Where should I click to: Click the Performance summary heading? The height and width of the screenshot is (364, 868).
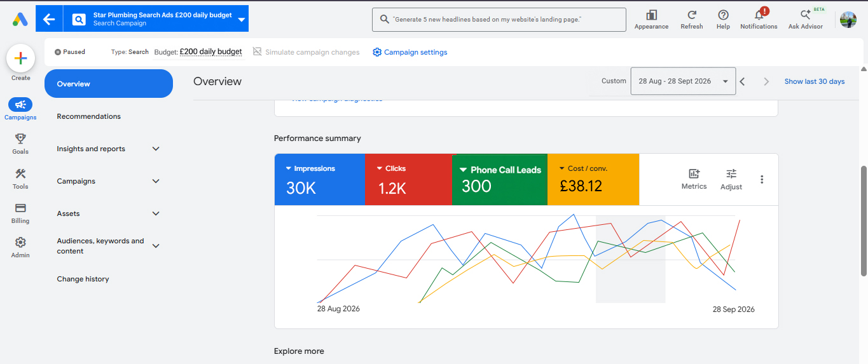[x=317, y=138]
